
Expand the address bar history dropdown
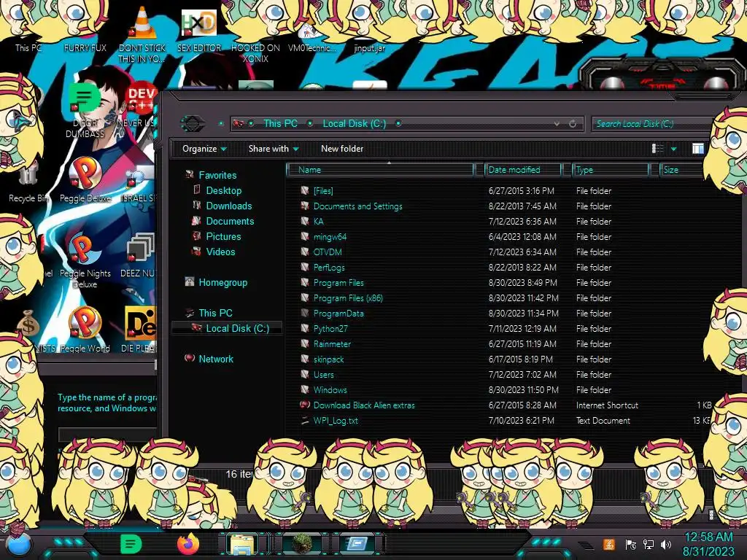557,124
